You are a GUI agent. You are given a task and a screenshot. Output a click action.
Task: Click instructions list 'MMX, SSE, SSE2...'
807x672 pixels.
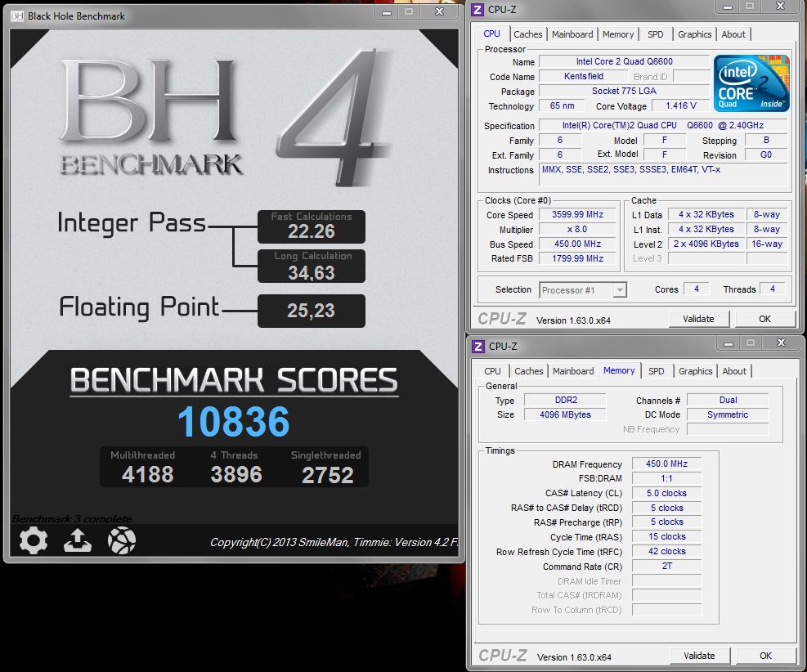tap(663, 175)
